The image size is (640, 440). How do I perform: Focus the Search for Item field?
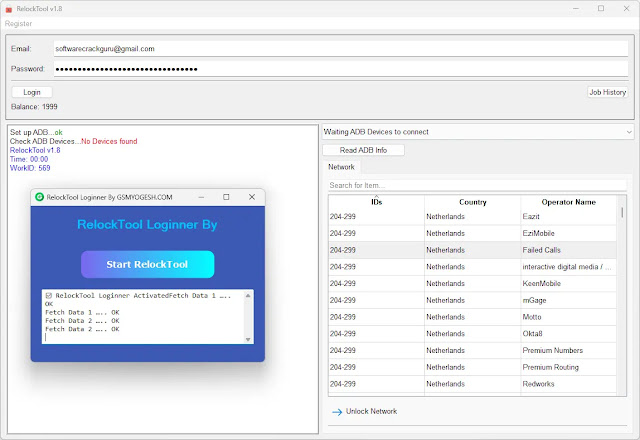tap(478, 185)
